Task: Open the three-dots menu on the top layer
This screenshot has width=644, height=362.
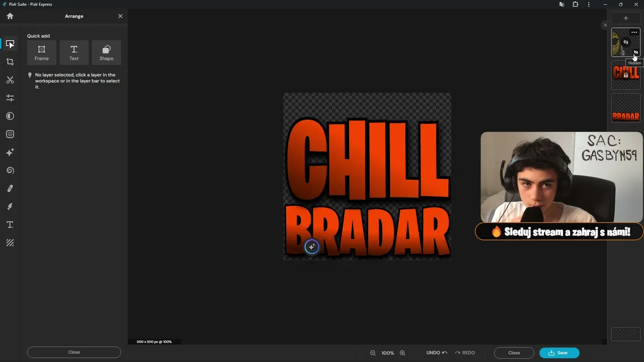Action: tap(634, 33)
